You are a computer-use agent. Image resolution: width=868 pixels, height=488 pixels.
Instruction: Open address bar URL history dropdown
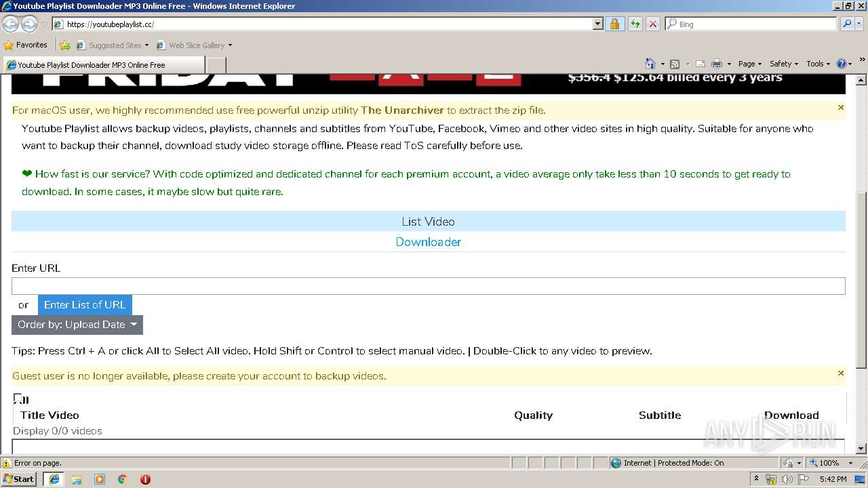(x=597, y=24)
